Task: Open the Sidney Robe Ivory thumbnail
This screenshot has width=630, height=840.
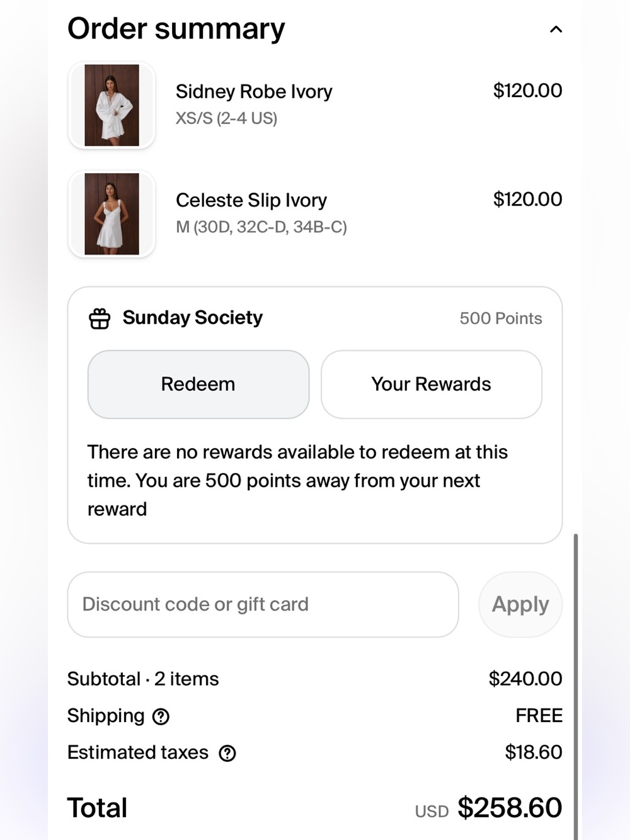Action: [x=112, y=105]
